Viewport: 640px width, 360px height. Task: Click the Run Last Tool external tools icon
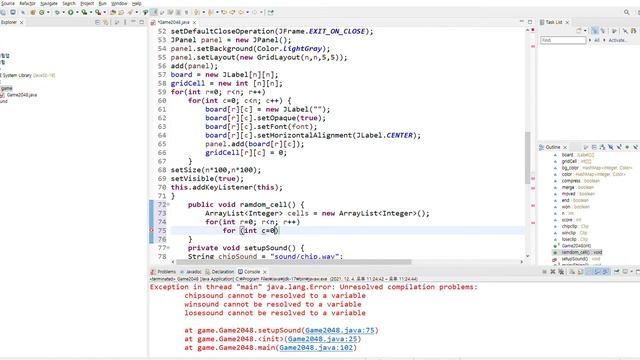(x=98, y=12)
